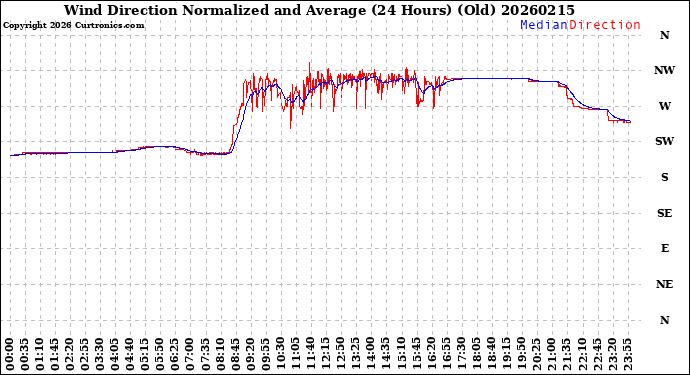Click the Copyright 2026 Curtronics.com text

pyautogui.click(x=73, y=25)
